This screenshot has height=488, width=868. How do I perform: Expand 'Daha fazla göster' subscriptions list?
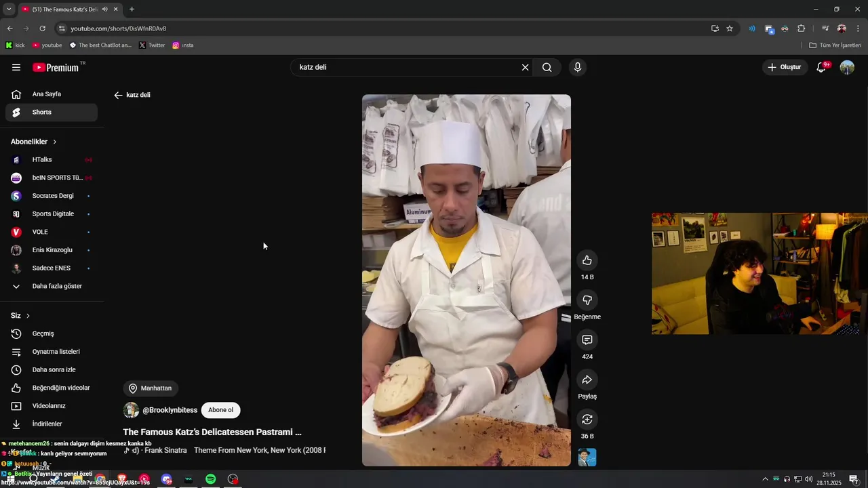[x=52, y=286]
